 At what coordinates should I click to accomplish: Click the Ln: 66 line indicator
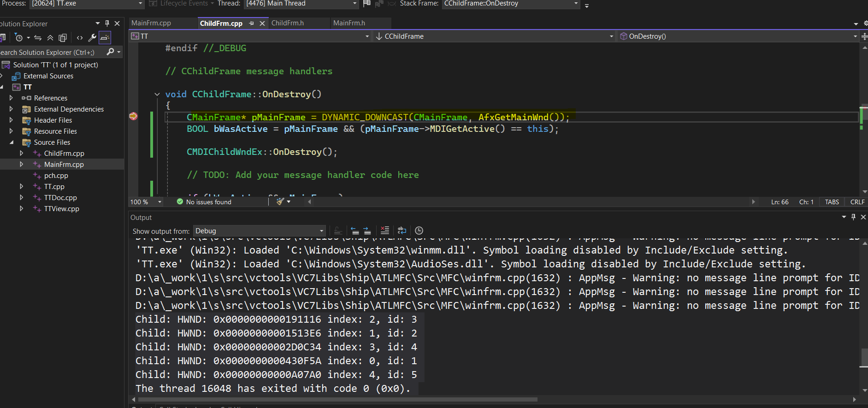pos(780,202)
